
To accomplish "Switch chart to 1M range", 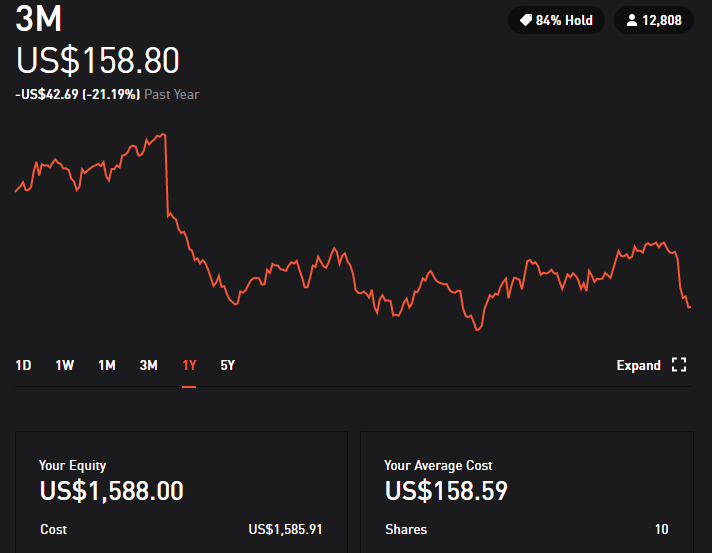I will (x=107, y=365).
